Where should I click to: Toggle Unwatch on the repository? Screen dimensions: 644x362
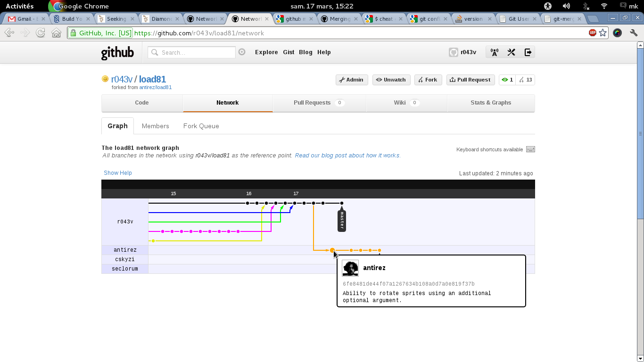coord(391,80)
